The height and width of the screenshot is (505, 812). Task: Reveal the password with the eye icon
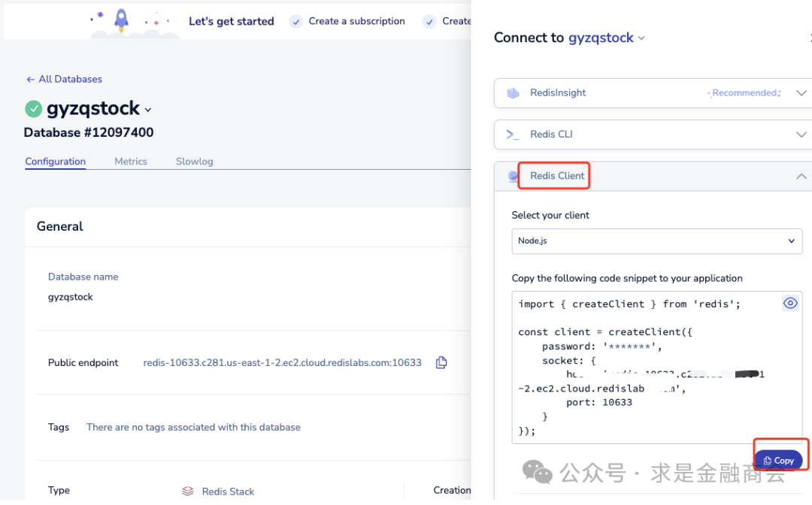(x=790, y=303)
